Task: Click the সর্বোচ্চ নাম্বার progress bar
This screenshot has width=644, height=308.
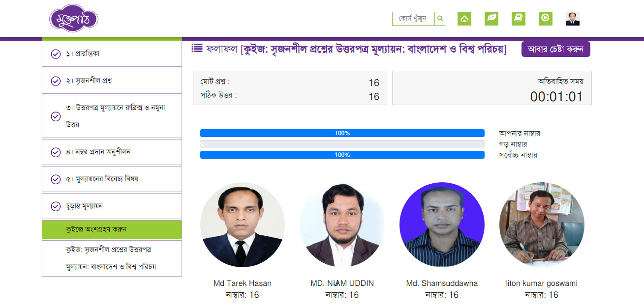Action: click(x=342, y=155)
